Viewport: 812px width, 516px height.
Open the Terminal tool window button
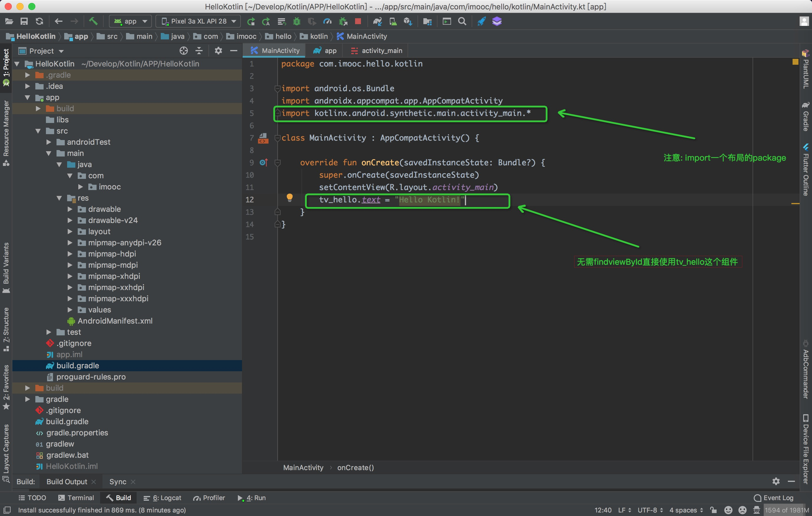point(76,498)
